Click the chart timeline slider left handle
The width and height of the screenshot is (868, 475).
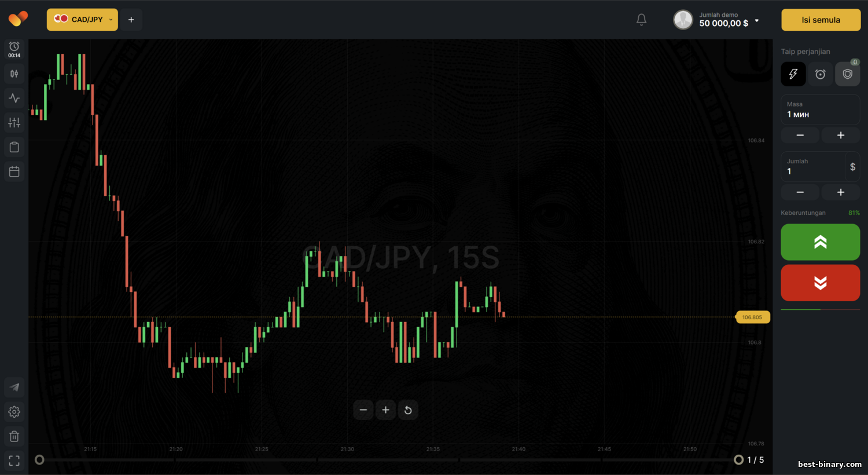[39, 460]
